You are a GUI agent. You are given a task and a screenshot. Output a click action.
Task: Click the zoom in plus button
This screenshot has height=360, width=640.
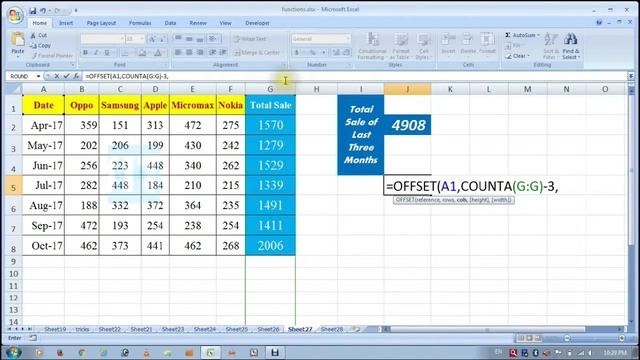pos(622,338)
